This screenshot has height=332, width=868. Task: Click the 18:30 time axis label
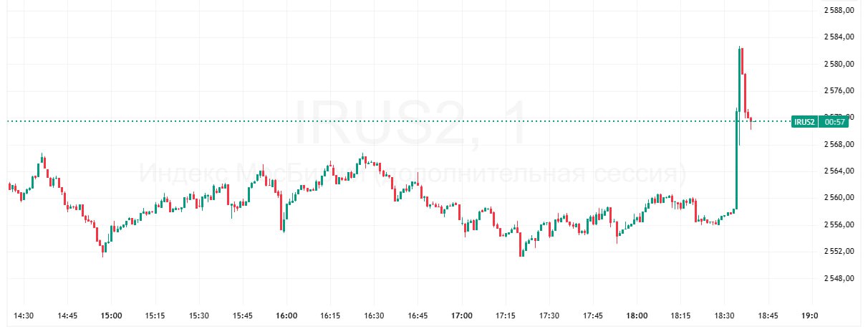point(725,316)
